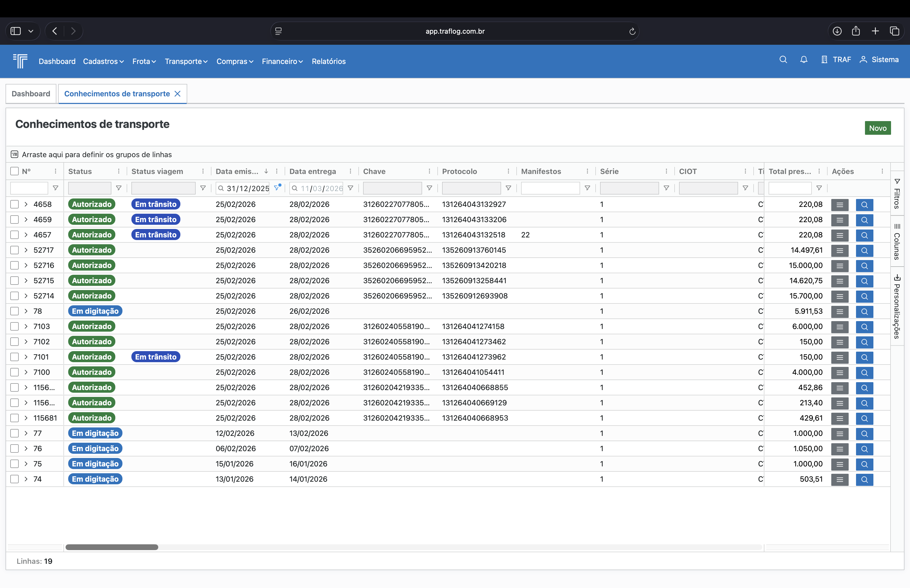Screen dimensions: 910x588
Task: Click the notifications bell icon
Action: [803, 59]
